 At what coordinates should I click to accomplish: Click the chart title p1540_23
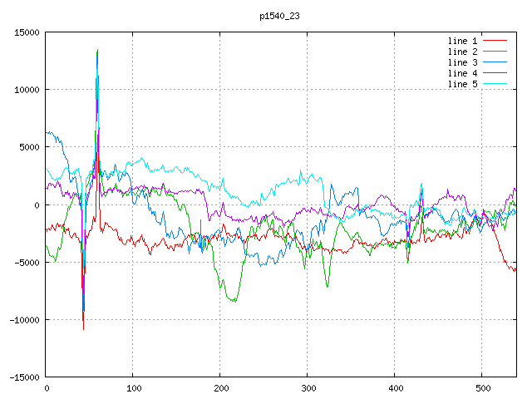[x=280, y=16]
